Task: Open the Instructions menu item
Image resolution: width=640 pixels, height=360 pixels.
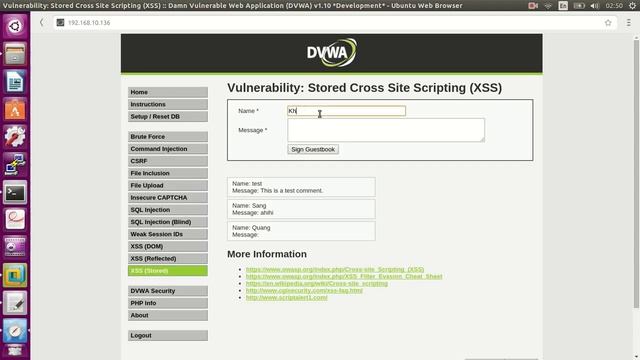Action: tap(168, 104)
